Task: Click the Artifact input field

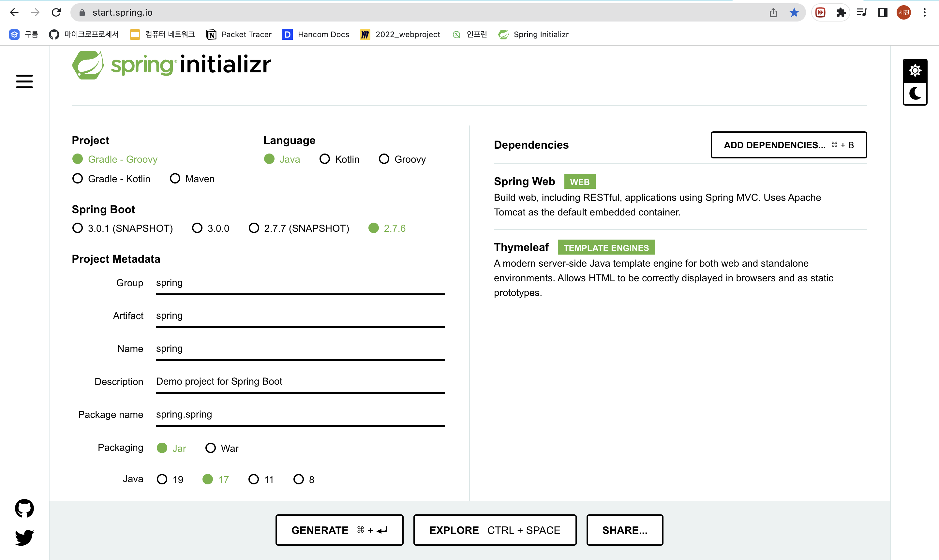Action: [300, 316]
